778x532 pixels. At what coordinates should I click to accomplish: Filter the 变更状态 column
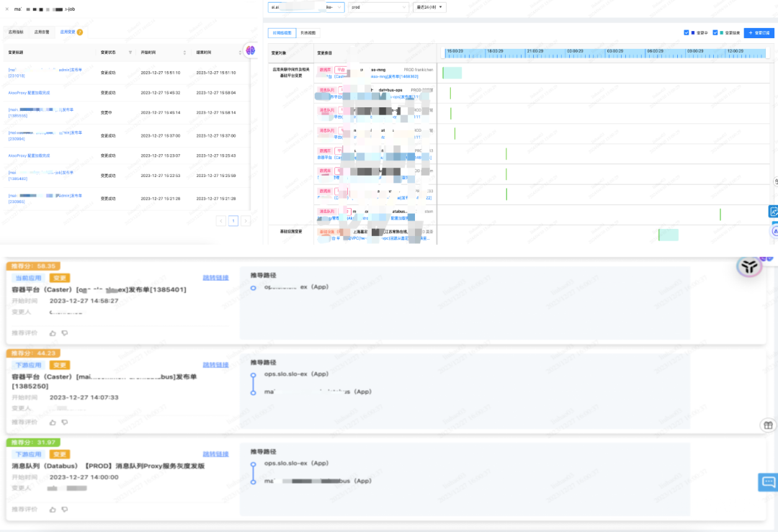point(130,53)
